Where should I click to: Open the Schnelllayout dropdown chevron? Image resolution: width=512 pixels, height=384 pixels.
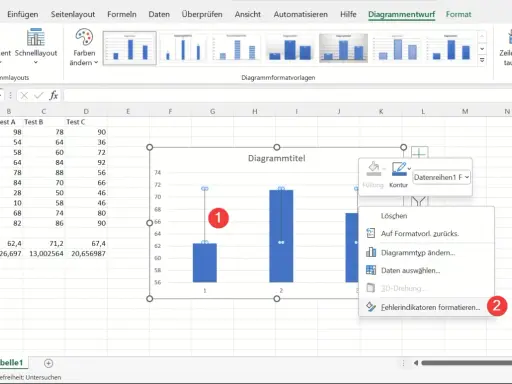[36, 62]
